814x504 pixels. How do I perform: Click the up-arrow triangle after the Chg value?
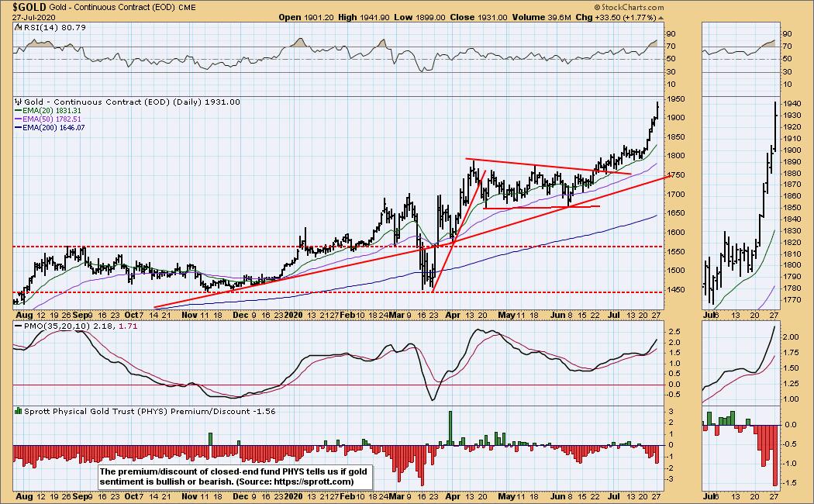click(661, 18)
